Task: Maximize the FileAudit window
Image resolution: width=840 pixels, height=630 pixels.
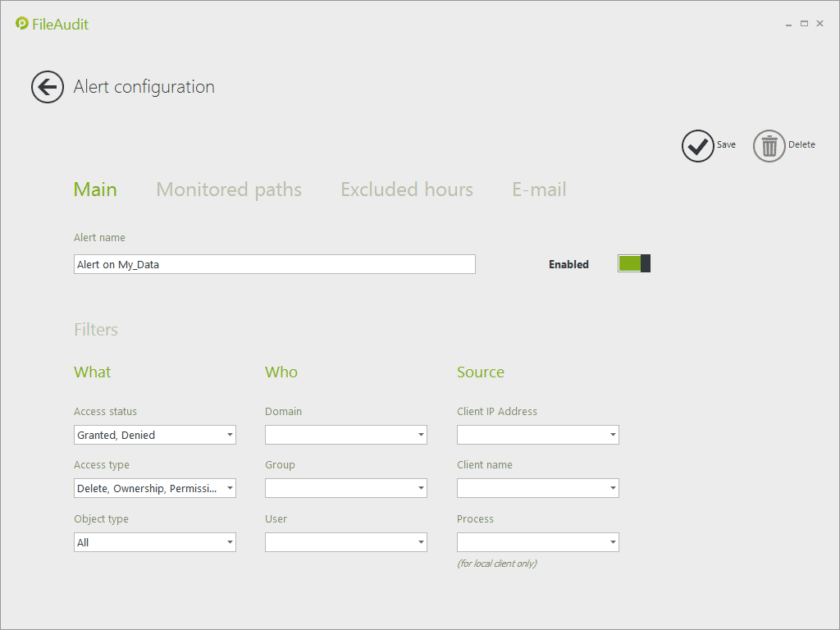Action: click(804, 24)
